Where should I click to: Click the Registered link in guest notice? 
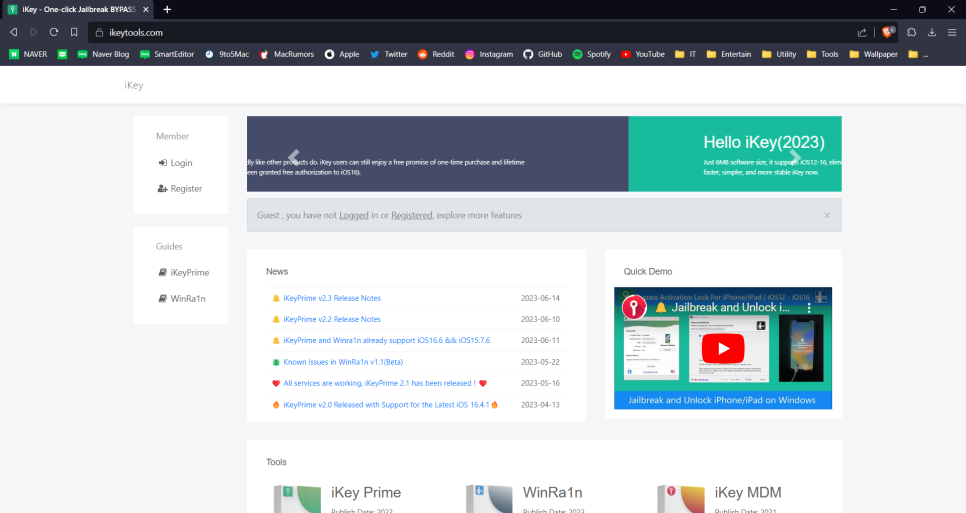412,215
